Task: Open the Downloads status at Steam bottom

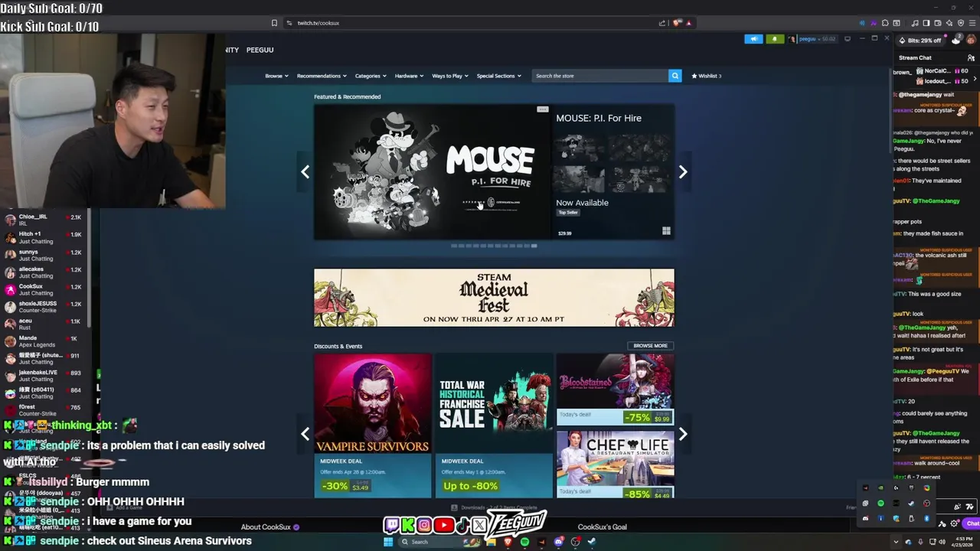Action: pyautogui.click(x=494, y=507)
